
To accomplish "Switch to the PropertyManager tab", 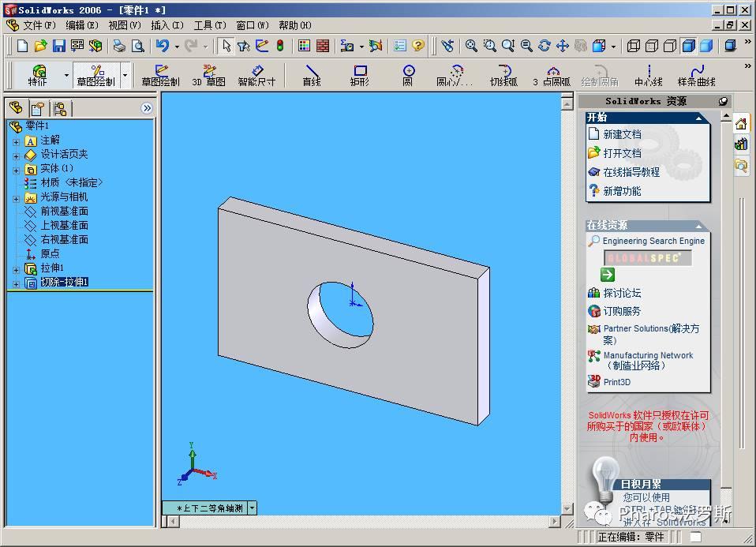I will pos(38,109).
